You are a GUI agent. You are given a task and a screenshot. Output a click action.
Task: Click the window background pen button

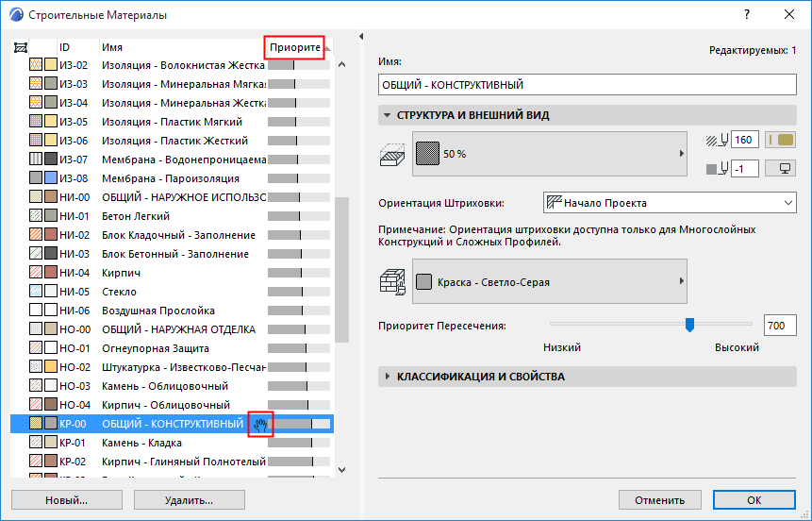click(x=781, y=169)
